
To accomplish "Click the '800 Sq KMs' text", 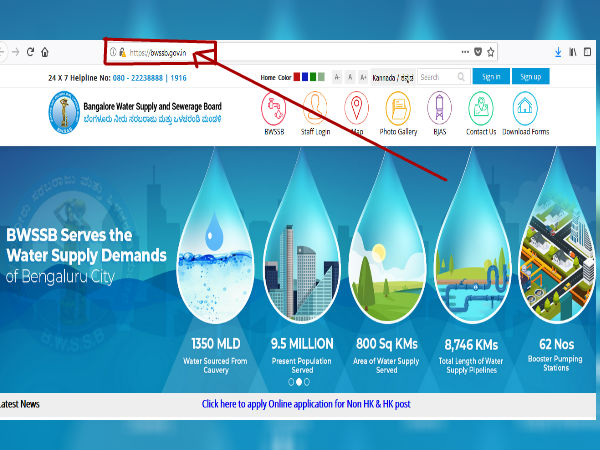I will [x=387, y=344].
